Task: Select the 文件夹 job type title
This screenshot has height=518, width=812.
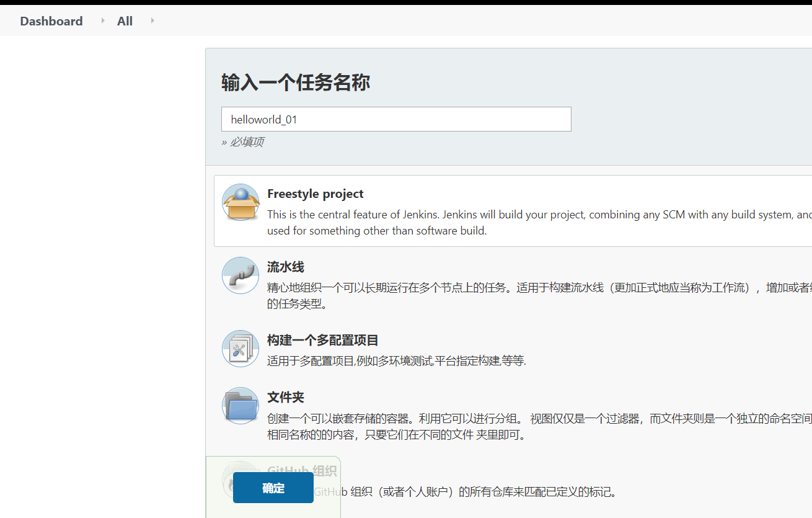Action: pos(286,398)
